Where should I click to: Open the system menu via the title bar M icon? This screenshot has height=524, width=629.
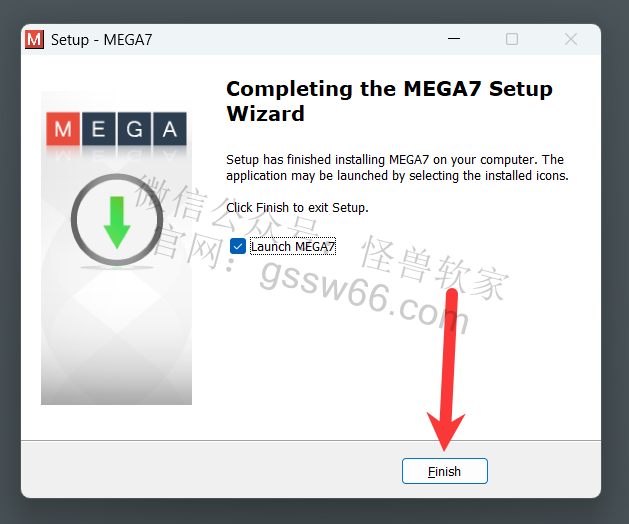[34, 39]
